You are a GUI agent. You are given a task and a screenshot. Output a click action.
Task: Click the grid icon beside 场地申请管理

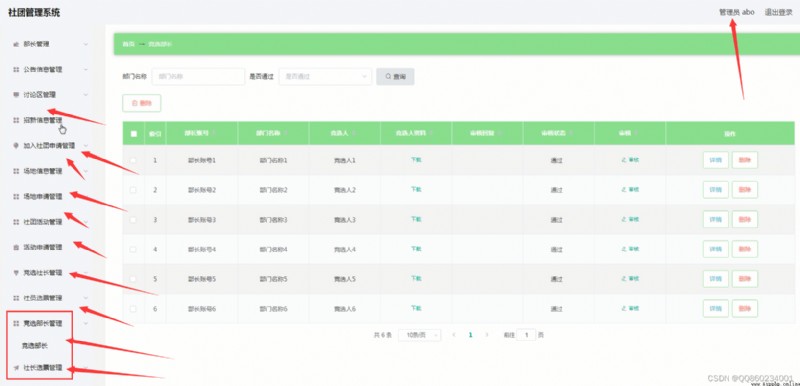[x=15, y=196]
